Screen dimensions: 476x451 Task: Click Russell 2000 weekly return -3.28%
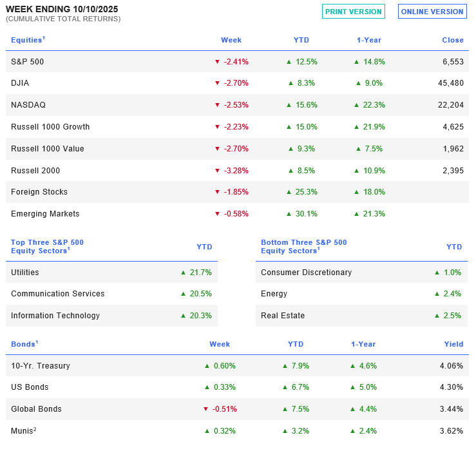click(x=236, y=170)
